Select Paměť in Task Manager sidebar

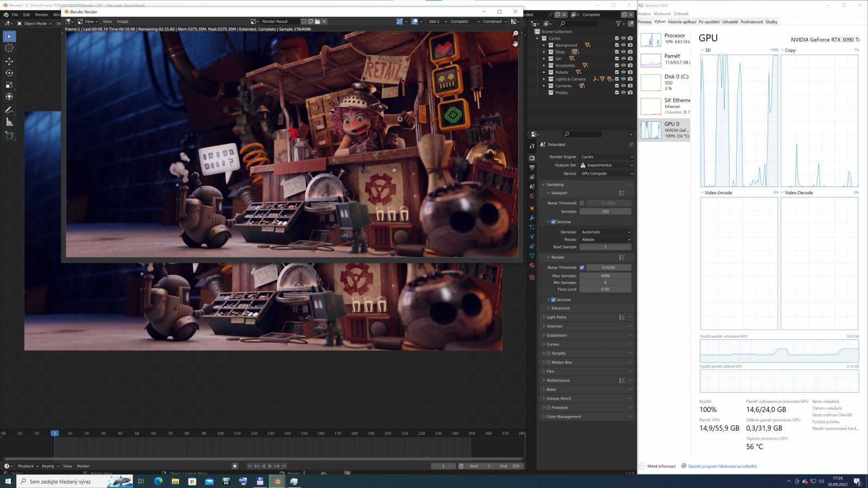[x=665, y=60]
